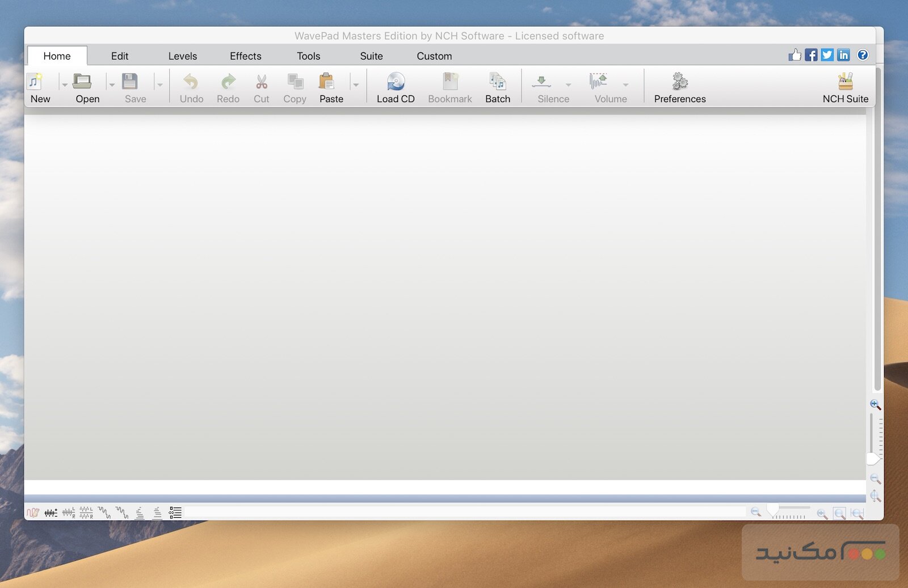Expand the Volume dropdown arrow
This screenshot has width=908, height=588.
[x=627, y=85]
